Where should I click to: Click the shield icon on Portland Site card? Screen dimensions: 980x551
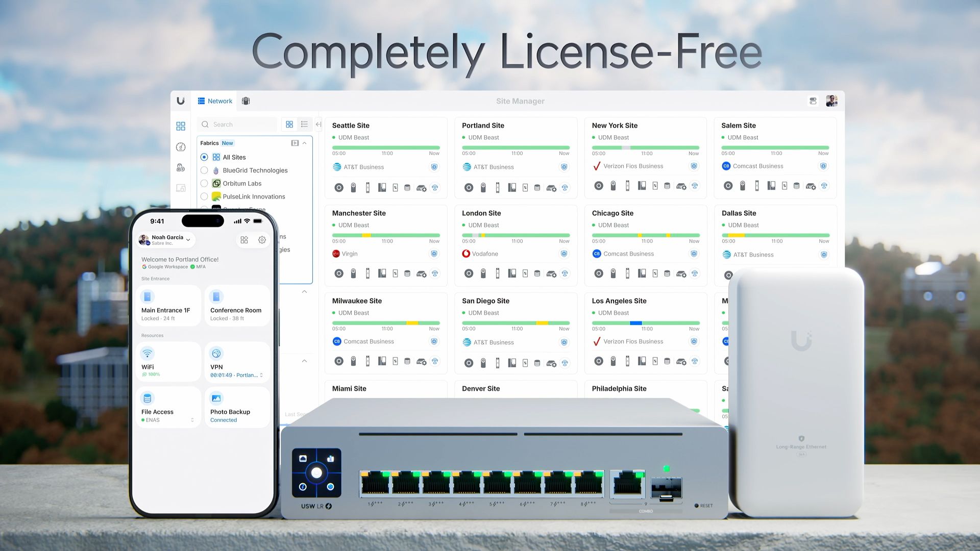[564, 167]
